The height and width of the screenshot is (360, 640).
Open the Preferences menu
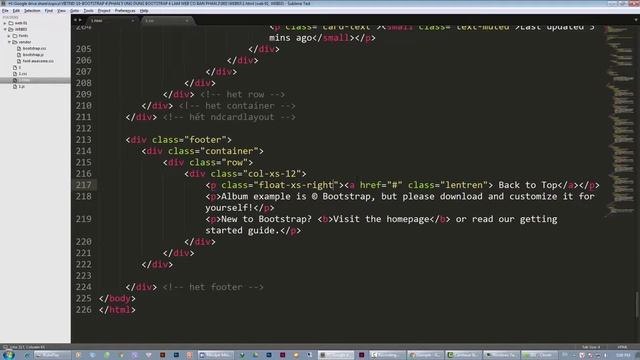tap(124, 11)
